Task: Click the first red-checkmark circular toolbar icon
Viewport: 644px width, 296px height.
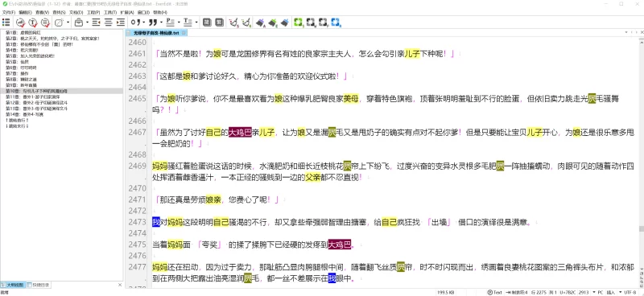Action: pyautogui.click(x=21, y=23)
